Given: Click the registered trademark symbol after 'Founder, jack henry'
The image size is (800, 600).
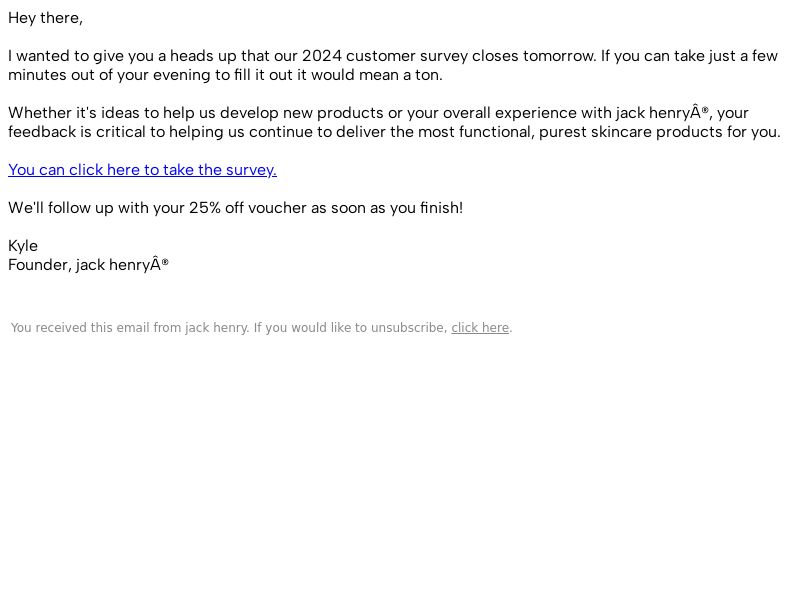Looking at the screenshot, I should tap(165, 262).
